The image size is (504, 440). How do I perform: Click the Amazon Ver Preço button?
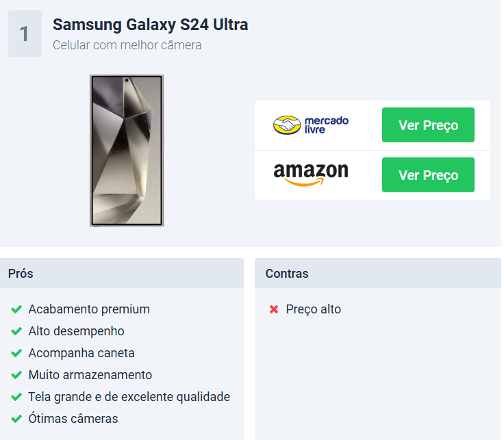click(x=428, y=175)
